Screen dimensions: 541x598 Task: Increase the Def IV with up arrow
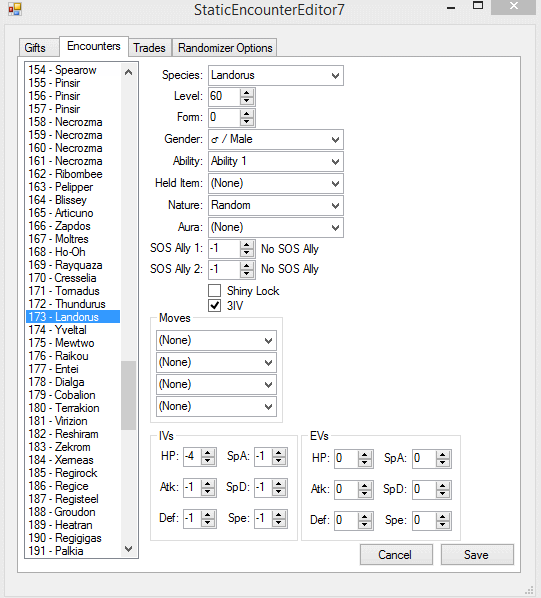point(208,515)
